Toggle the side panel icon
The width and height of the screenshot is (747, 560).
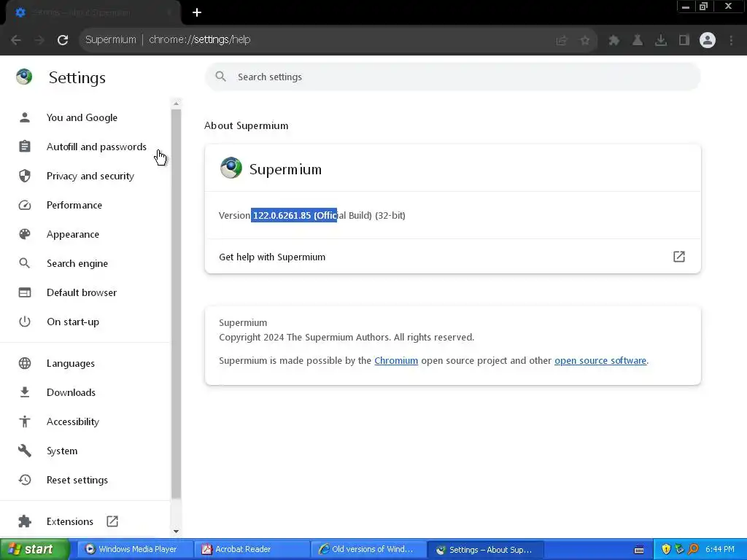pos(684,41)
